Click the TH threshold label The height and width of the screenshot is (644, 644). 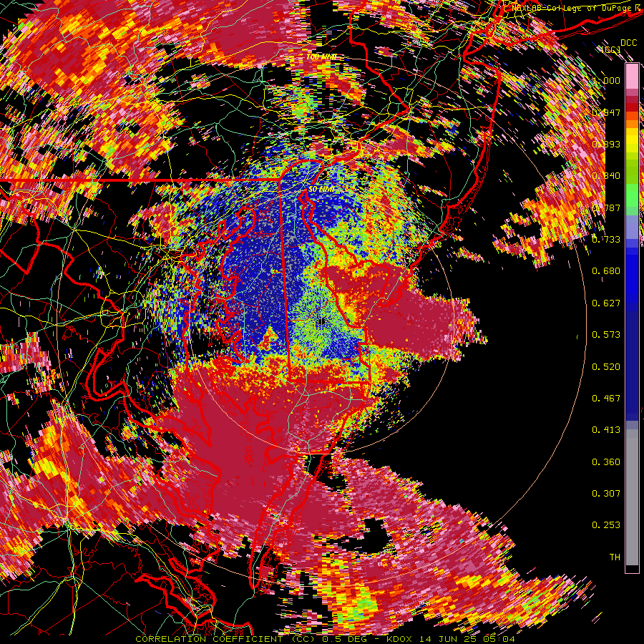615,557
